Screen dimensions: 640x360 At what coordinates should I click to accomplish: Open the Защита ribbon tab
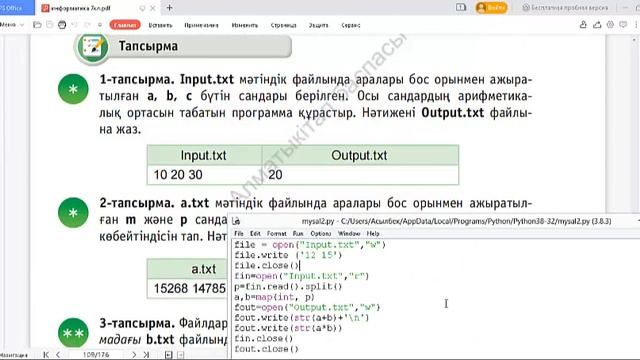tap(318, 25)
